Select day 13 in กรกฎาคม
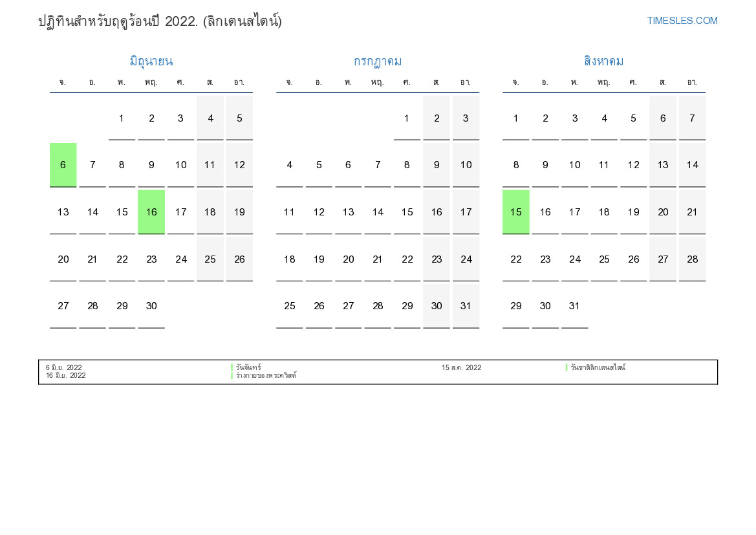 [348, 212]
